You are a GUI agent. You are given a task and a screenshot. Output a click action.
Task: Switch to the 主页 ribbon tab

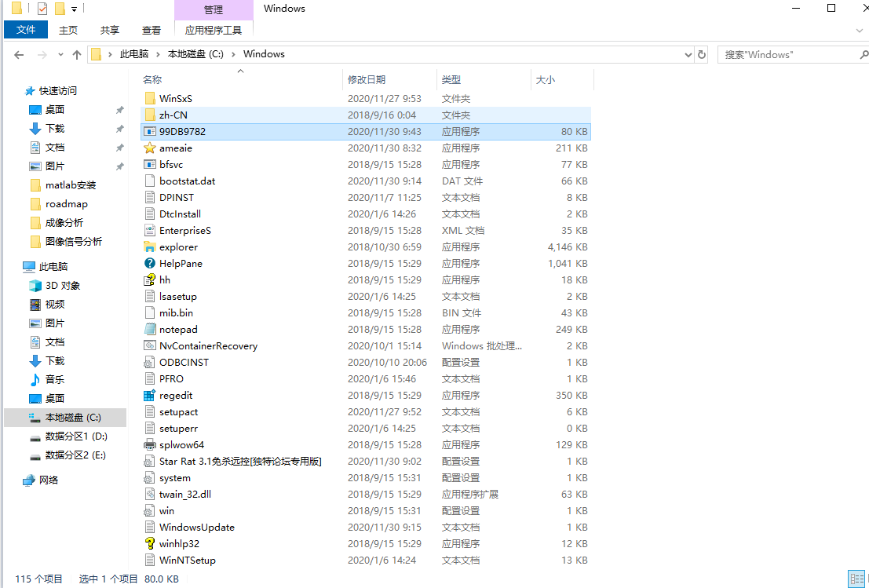[x=68, y=31]
